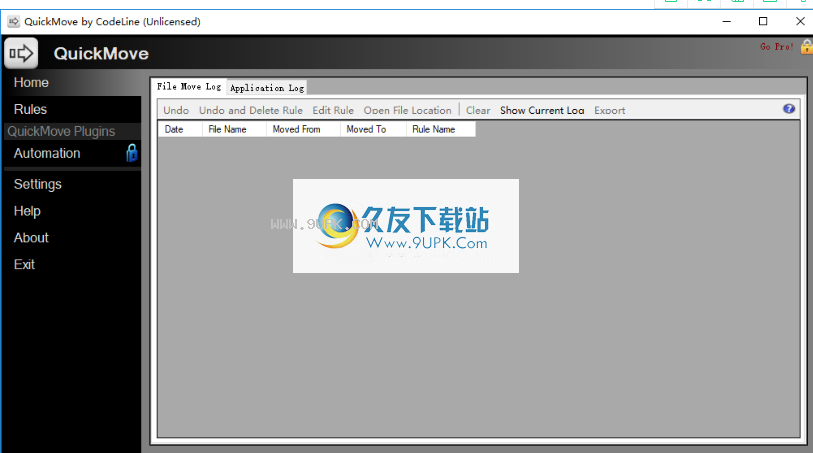The width and height of the screenshot is (813, 453).
Task: Export the log
Action: point(609,110)
